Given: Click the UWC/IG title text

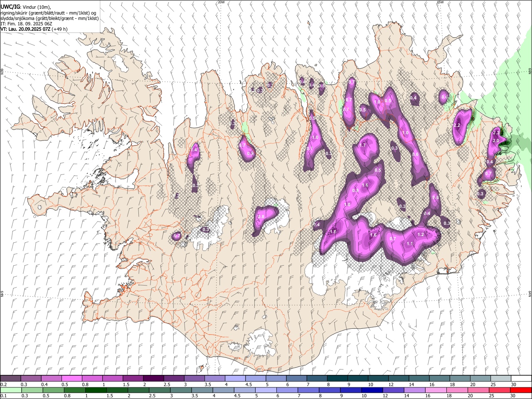Looking at the screenshot, I should tap(10, 7).
